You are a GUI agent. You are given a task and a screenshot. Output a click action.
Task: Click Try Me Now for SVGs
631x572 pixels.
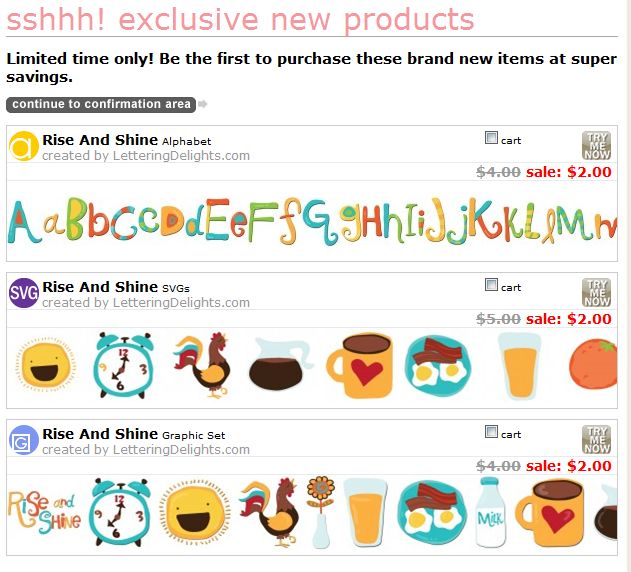[x=596, y=292]
